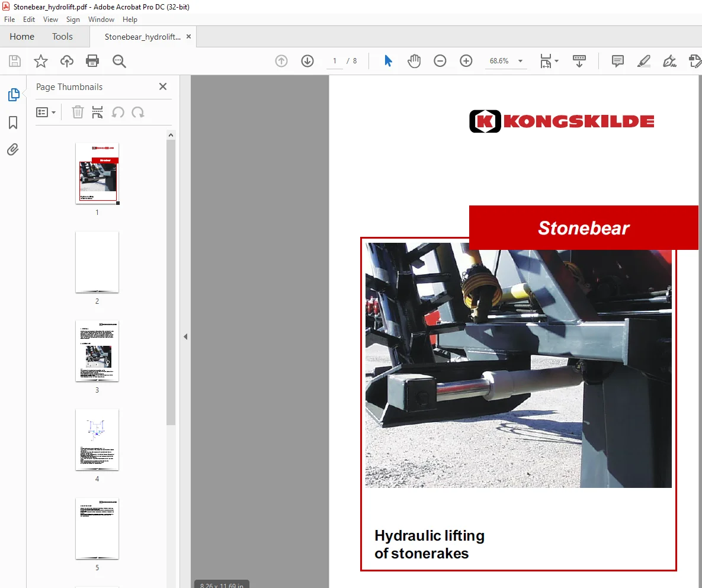Select page 2 thumbnail
This screenshot has width=702, height=588.
tap(97, 262)
